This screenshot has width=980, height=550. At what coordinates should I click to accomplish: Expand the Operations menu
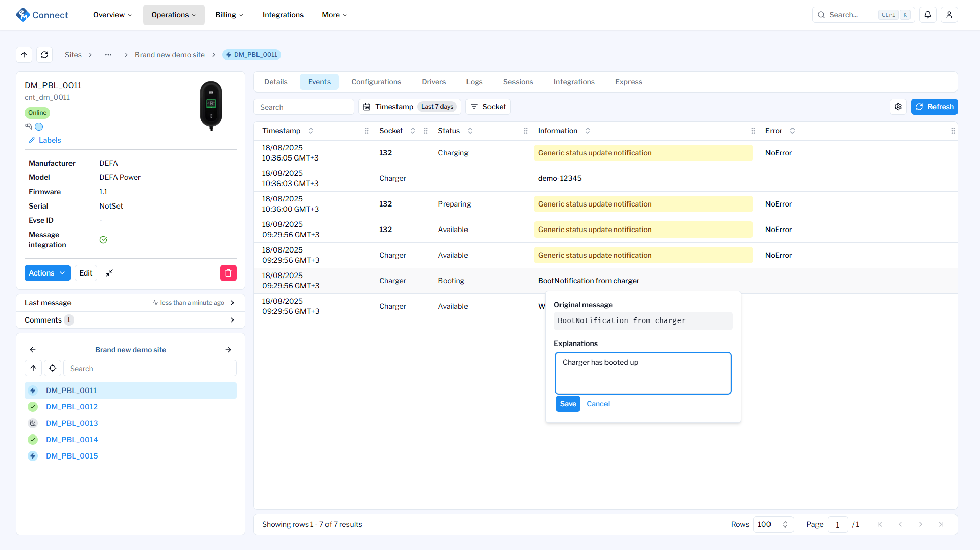click(173, 15)
